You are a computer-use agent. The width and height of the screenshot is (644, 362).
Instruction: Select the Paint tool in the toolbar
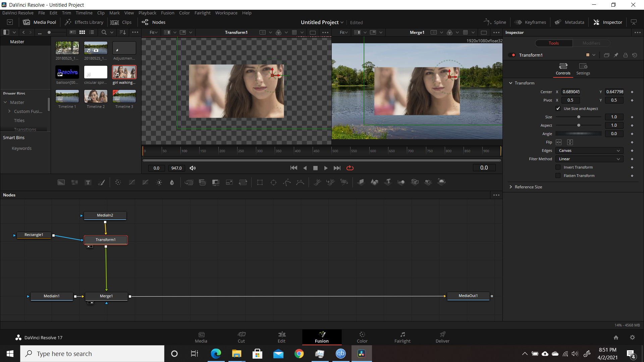(101, 182)
